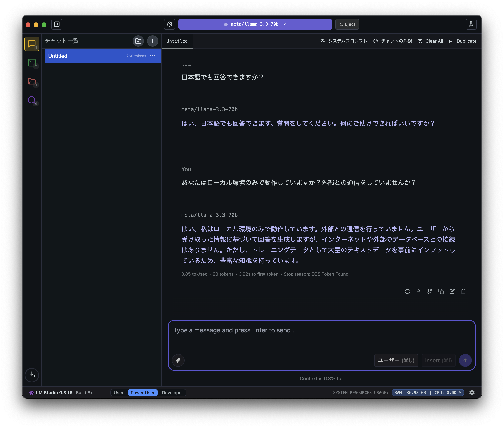The width and height of the screenshot is (504, 428).
Task: Open the Chat panel in the sidebar
Action: pos(32,44)
